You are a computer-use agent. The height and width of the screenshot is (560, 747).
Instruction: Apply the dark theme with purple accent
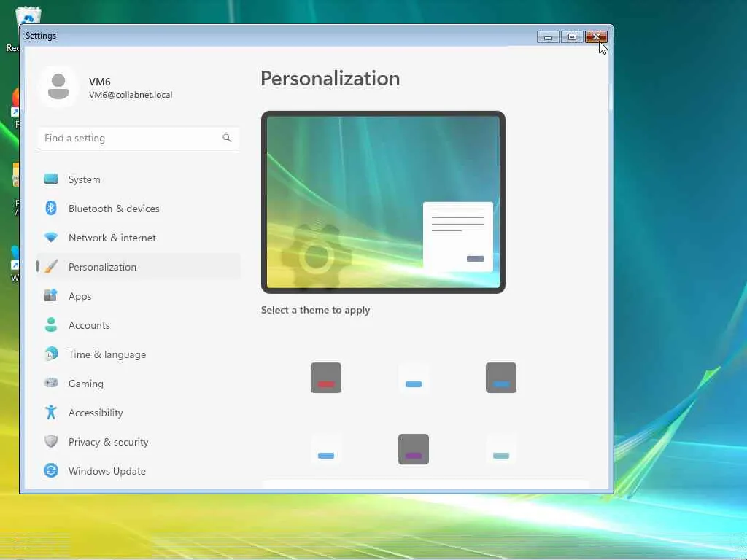(x=414, y=449)
